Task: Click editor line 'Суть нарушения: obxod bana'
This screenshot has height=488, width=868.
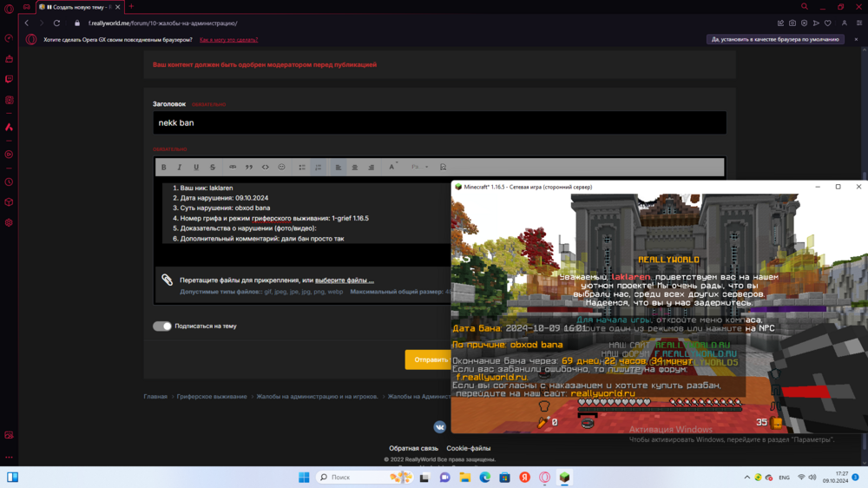Action: tap(225, 208)
